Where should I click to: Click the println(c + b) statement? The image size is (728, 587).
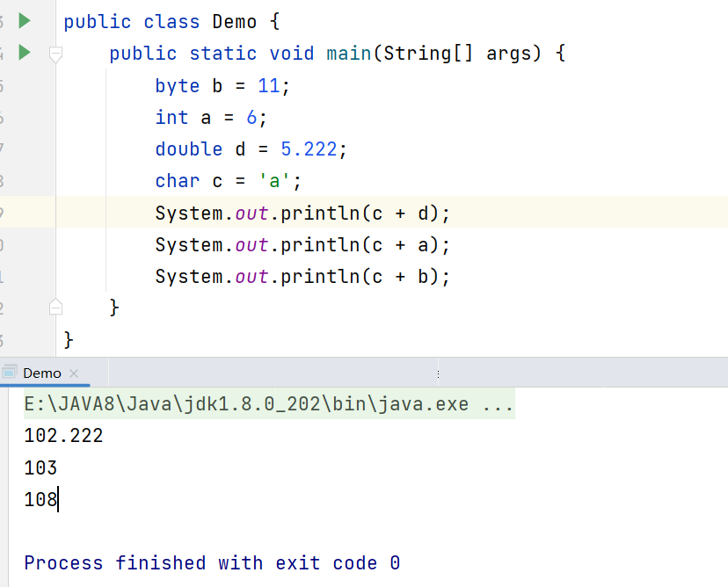(x=302, y=277)
